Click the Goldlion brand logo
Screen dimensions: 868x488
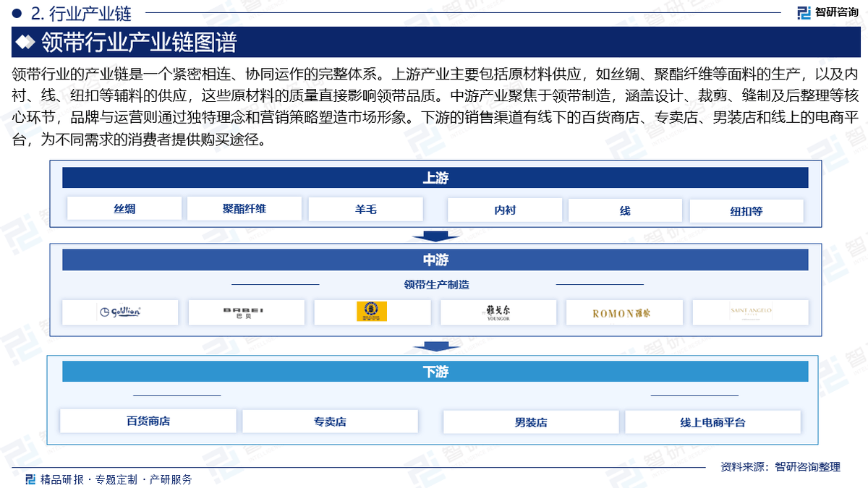click(120, 312)
